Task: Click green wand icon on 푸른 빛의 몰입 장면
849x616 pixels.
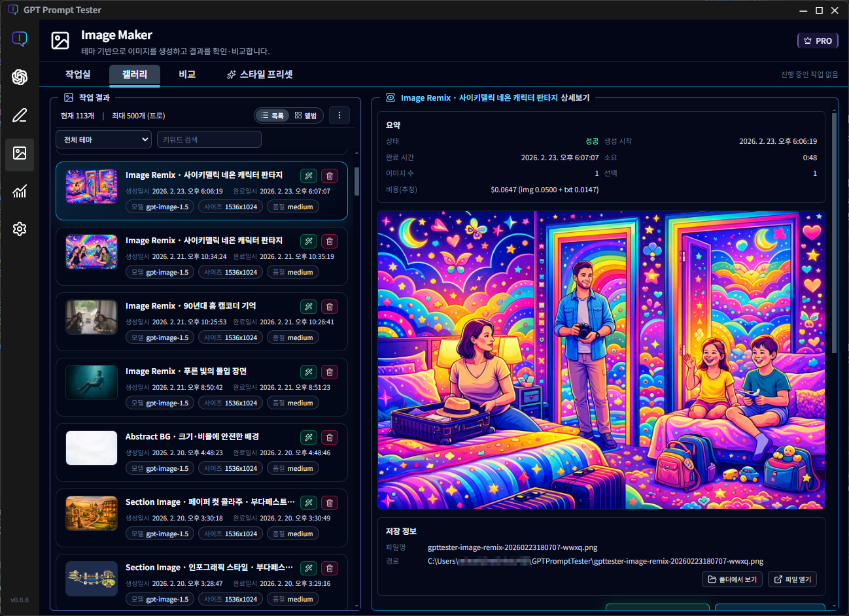Action: [309, 372]
